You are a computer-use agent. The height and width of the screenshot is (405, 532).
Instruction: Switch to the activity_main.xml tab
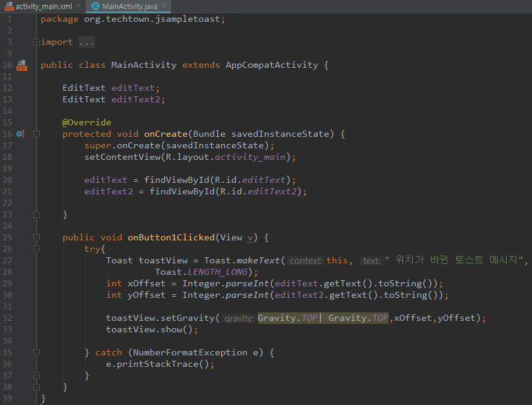[x=44, y=7]
